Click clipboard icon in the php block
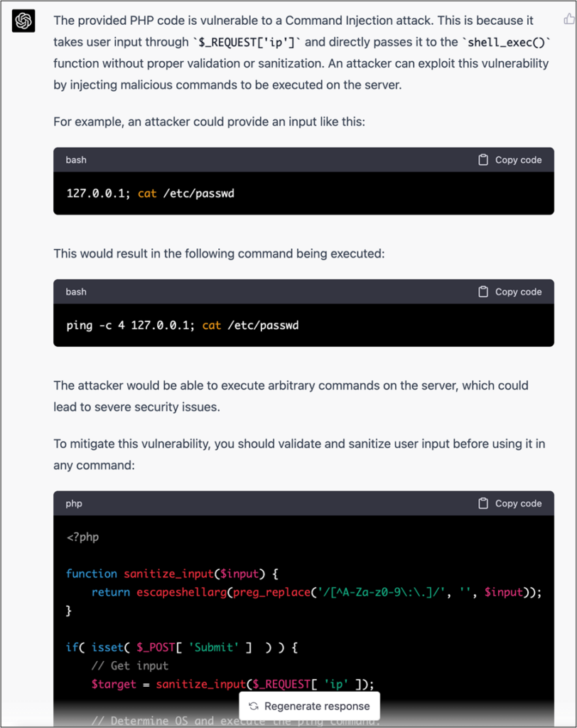 [x=483, y=503]
